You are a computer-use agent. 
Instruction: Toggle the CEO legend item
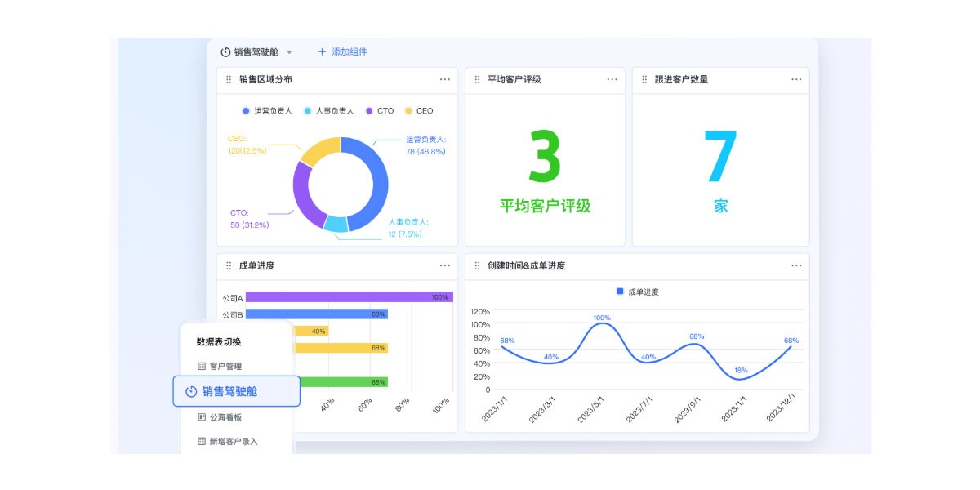(x=419, y=110)
